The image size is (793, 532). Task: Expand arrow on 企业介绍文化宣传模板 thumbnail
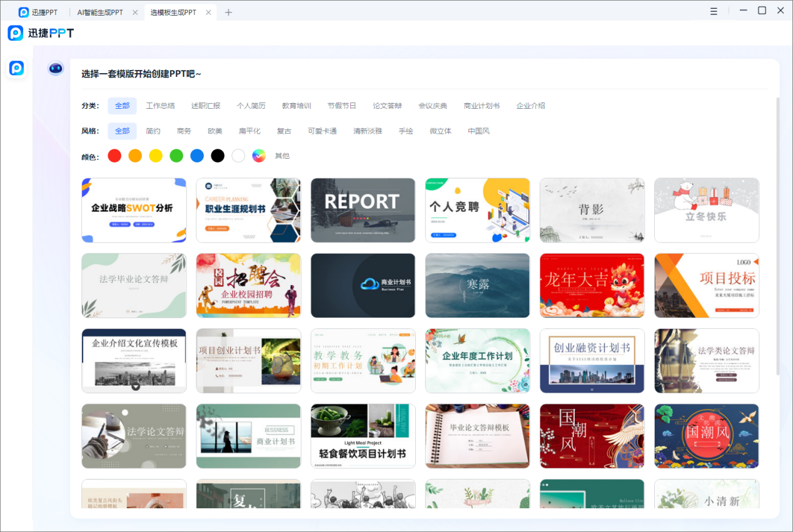tap(135, 387)
